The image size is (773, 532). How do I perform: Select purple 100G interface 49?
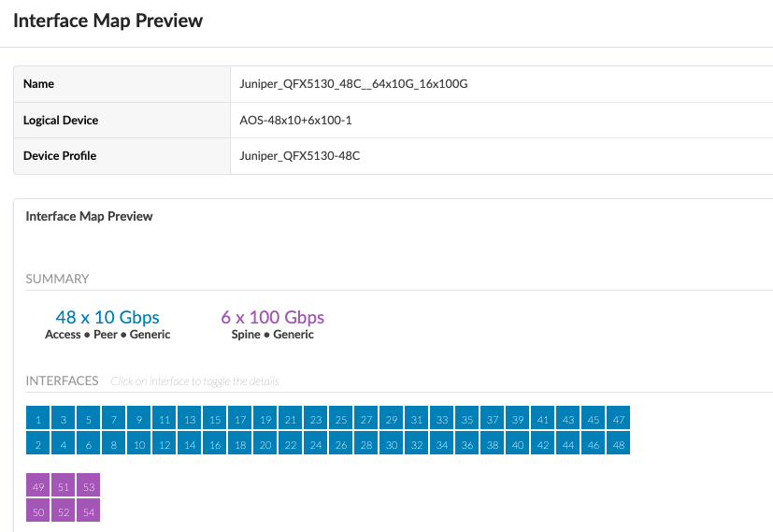38,484
